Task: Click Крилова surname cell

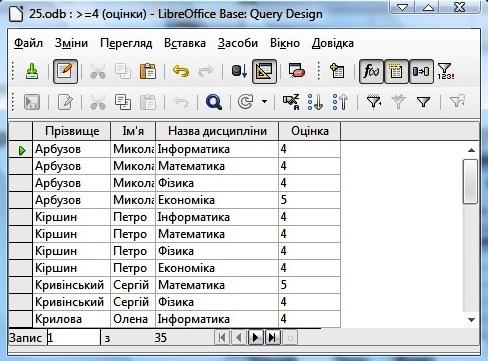Action: pos(72,319)
